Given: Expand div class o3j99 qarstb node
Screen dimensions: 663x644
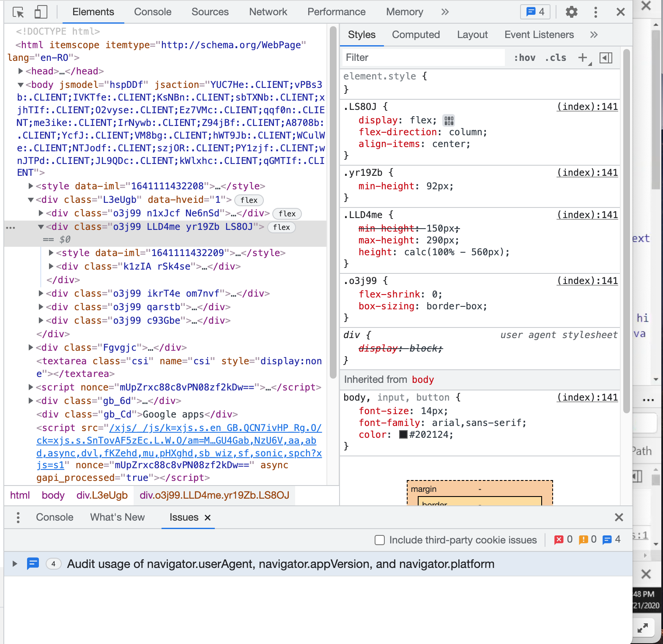Looking at the screenshot, I should tap(41, 307).
